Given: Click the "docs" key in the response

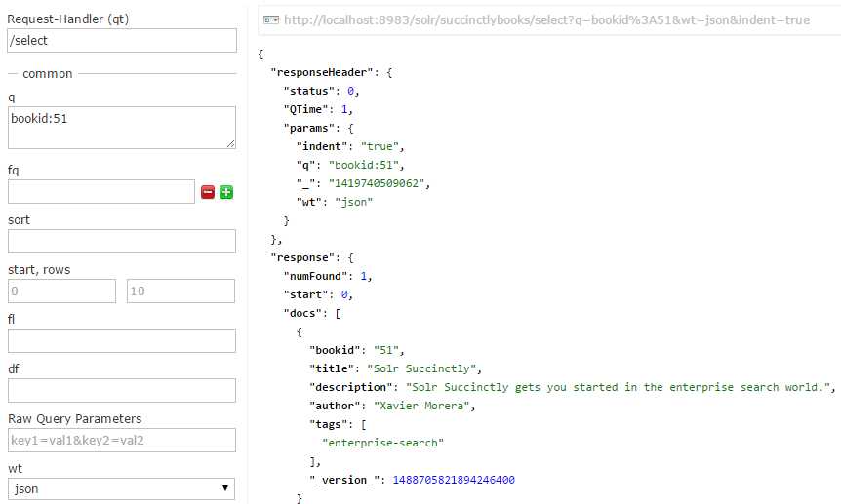Looking at the screenshot, I should point(302,313).
